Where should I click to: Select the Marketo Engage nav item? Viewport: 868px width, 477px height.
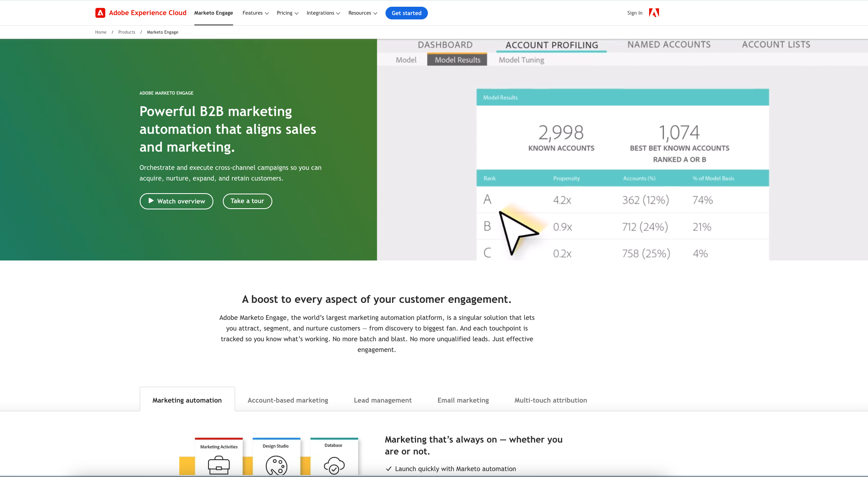click(x=213, y=13)
